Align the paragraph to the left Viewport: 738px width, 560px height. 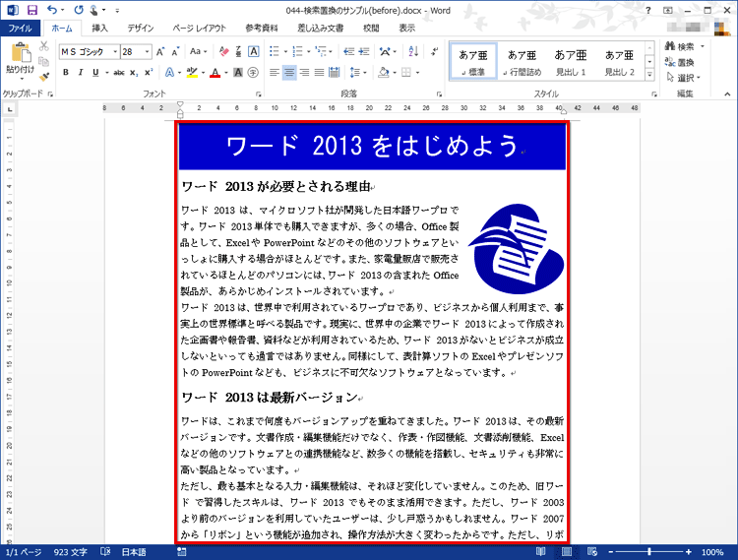pos(275,73)
